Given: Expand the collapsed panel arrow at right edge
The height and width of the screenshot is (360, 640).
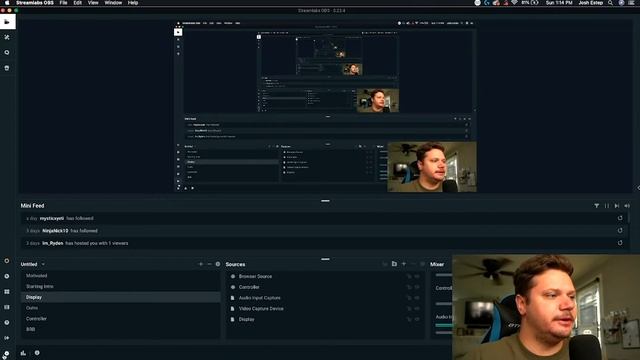Looking at the screenshot, I should point(638,188).
